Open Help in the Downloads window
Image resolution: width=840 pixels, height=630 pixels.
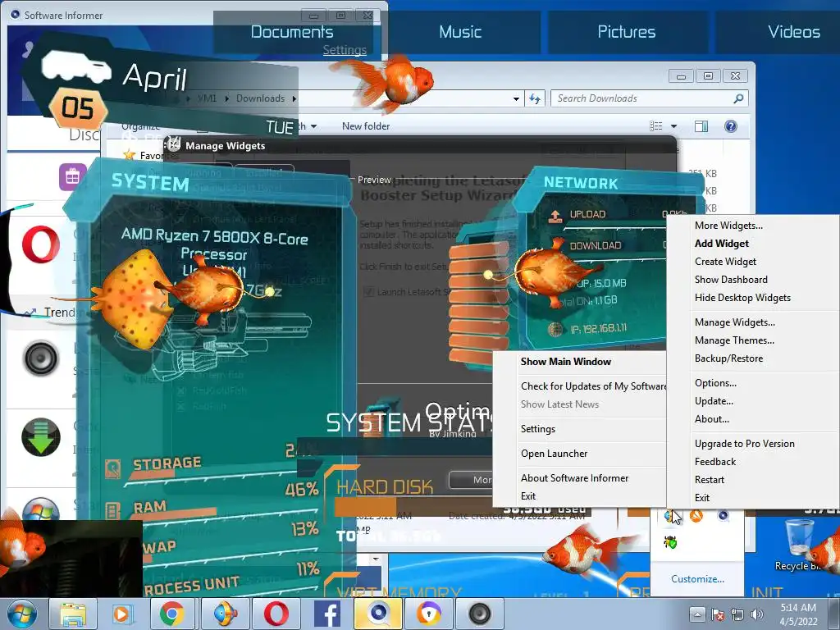(x=731, y=126)
